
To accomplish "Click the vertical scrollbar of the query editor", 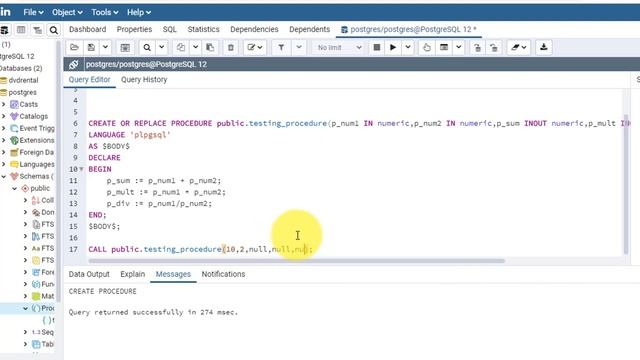I will point(626,184).
